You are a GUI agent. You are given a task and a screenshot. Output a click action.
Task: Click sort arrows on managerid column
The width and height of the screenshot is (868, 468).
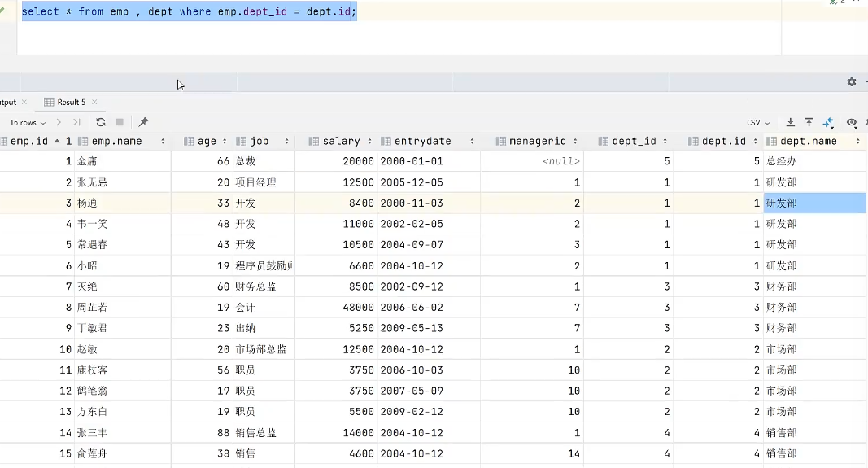tap(575, 142)
